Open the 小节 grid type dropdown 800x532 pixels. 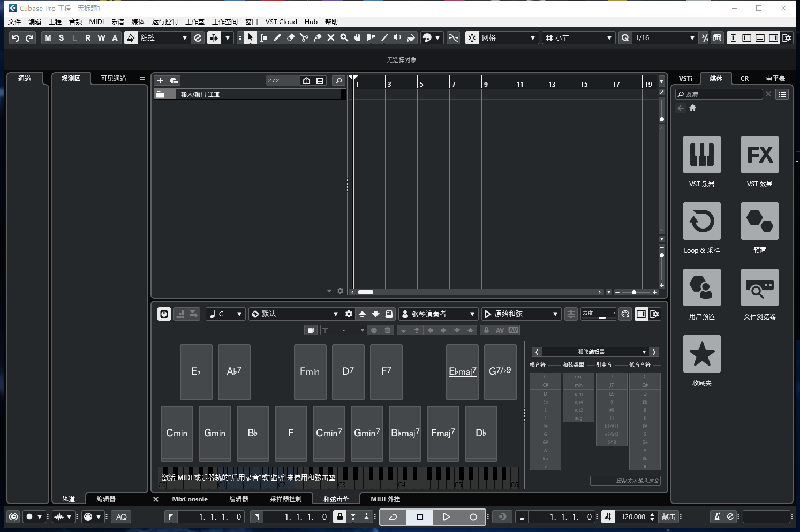pyautogui.click(x=578, y=37)
